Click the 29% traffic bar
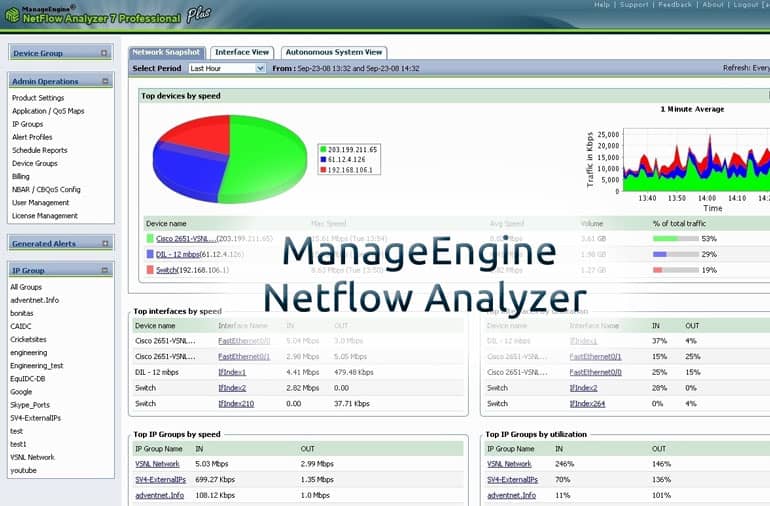 [676, 254]
